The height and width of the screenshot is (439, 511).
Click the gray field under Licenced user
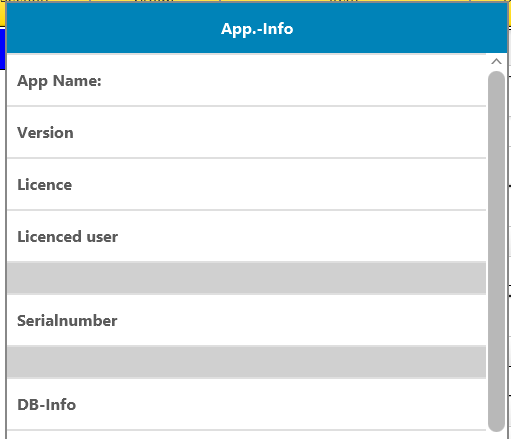click(x=246, y=278)
